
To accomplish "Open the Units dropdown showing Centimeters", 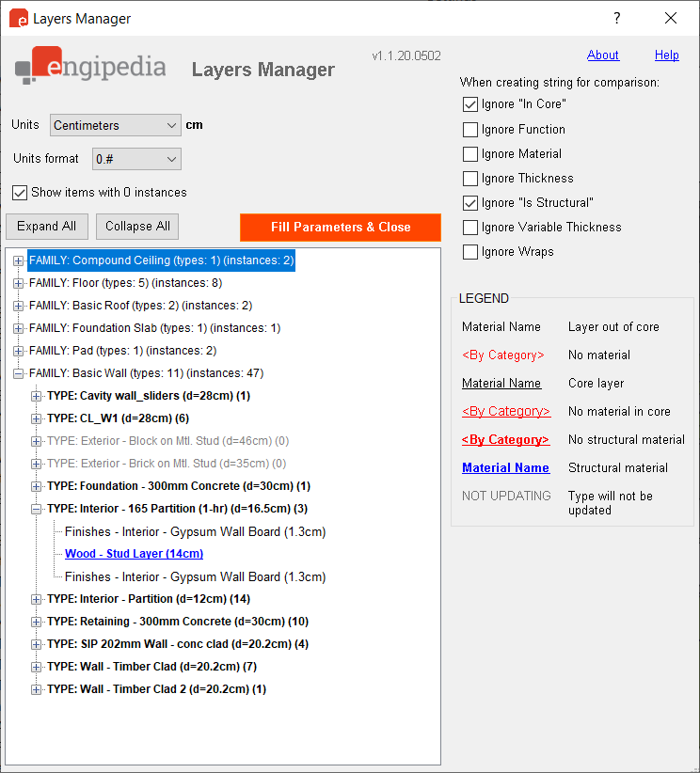I will click(115, 125).
